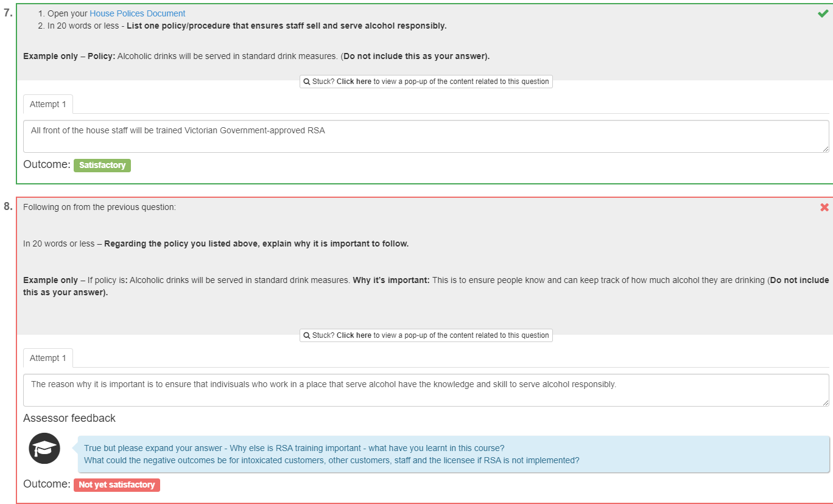Click the Example only policy text in question 7

[256, 56]
